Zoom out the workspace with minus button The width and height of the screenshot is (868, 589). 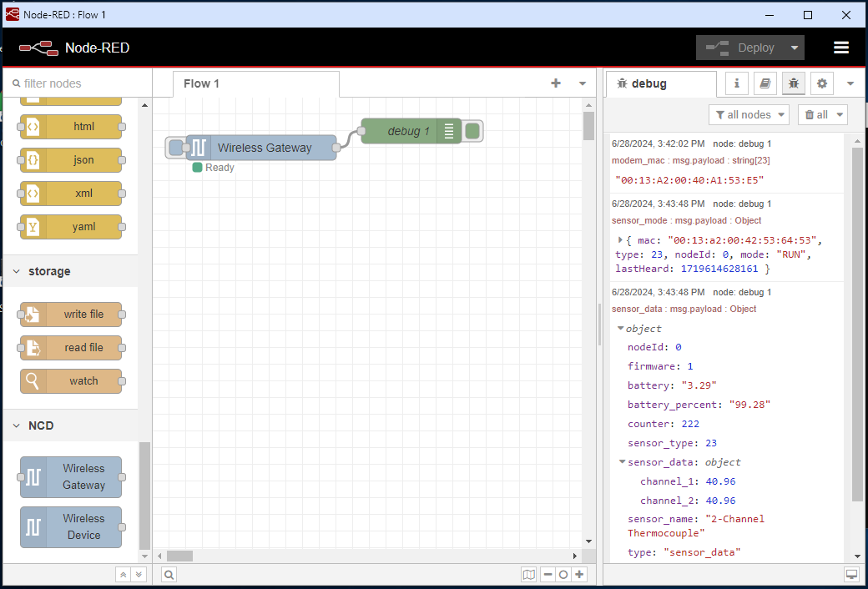548,575
